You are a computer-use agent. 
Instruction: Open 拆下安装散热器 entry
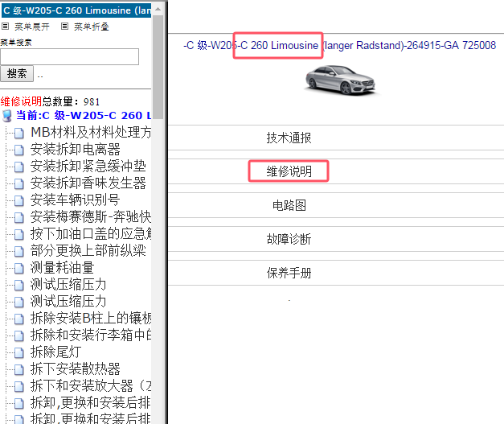(76, 368)
